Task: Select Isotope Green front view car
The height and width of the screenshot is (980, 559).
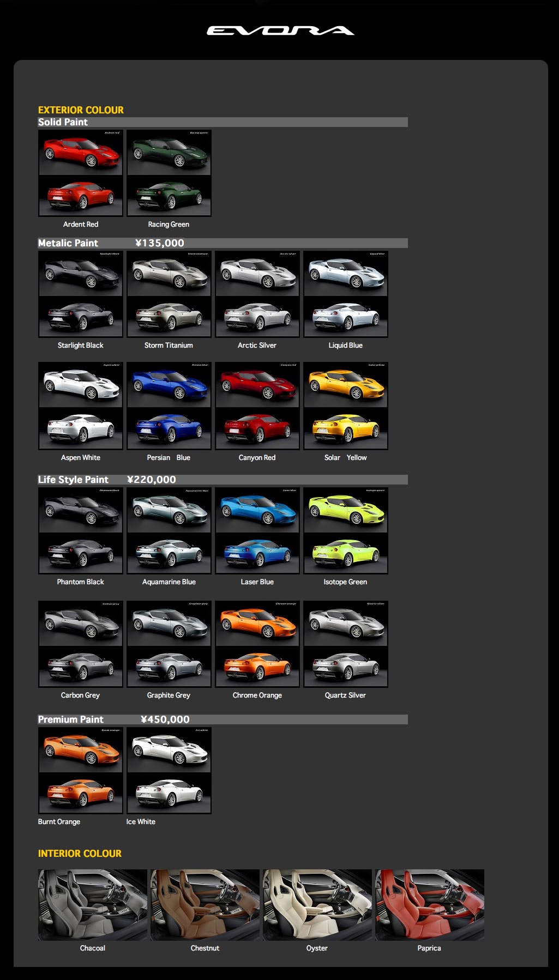Action: point(346,510)
